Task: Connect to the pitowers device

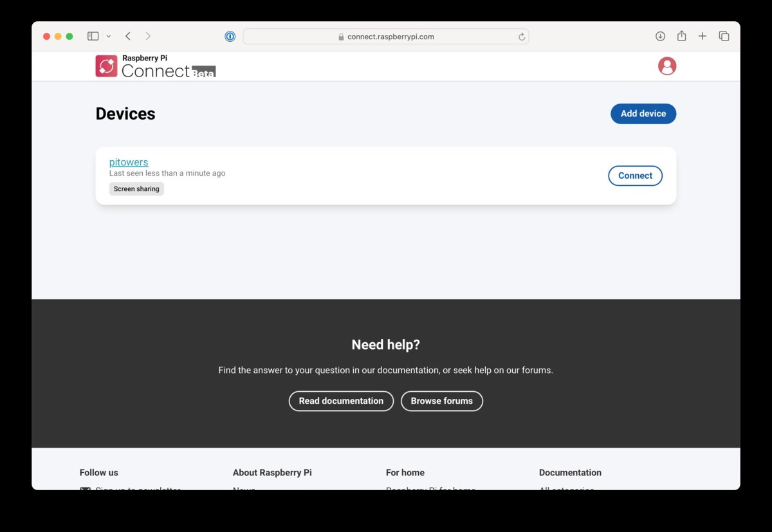Action: coord(635,175)
